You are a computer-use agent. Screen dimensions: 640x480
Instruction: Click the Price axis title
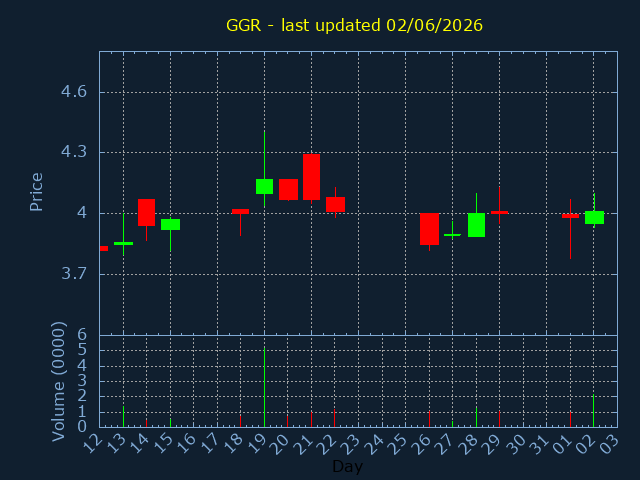click(36, 192)
